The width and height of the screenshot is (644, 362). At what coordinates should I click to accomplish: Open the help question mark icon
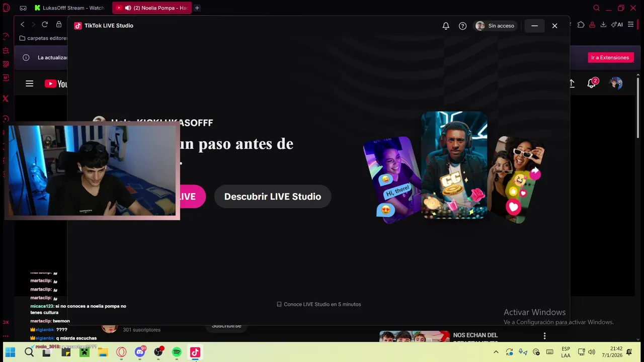[x=463, y=26]
